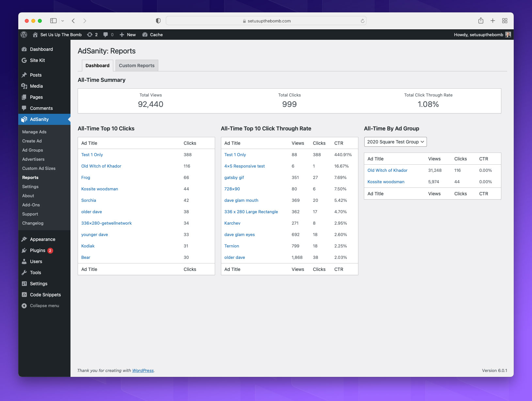The width and height of the screenshot is (532, 401).
Task: Select the Dashboard tab
Action: pyautogui.click(x=97, y=65)
